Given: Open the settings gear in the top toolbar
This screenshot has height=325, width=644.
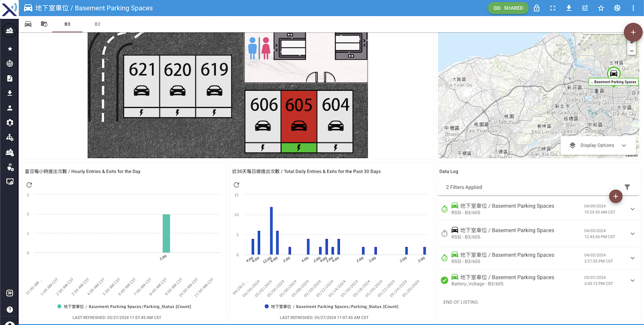Looking at the screenshot, I should (617, 8).
